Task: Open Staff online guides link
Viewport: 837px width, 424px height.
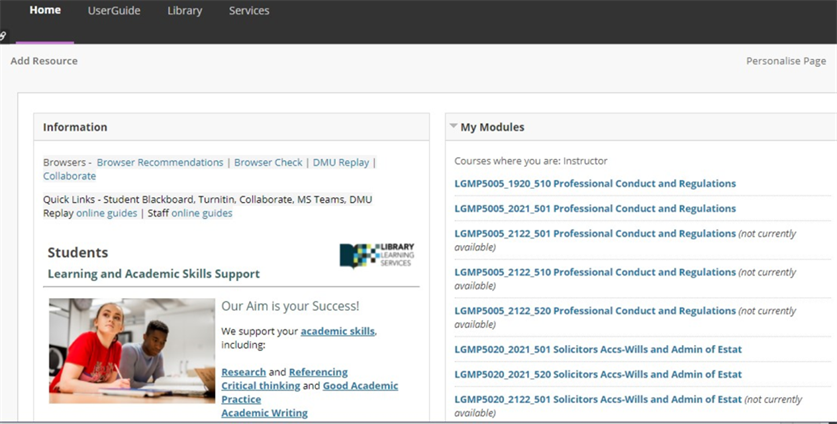Action: click(202, 213)
